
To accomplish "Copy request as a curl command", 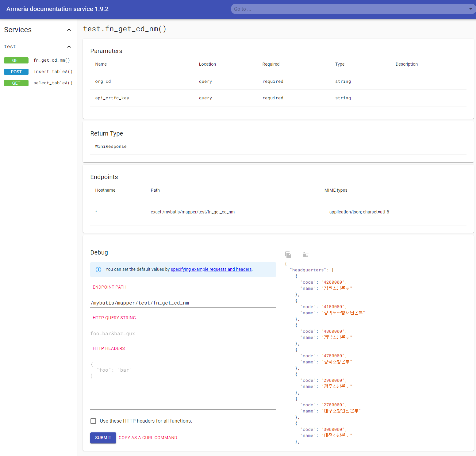I will [x=148, y=438].
